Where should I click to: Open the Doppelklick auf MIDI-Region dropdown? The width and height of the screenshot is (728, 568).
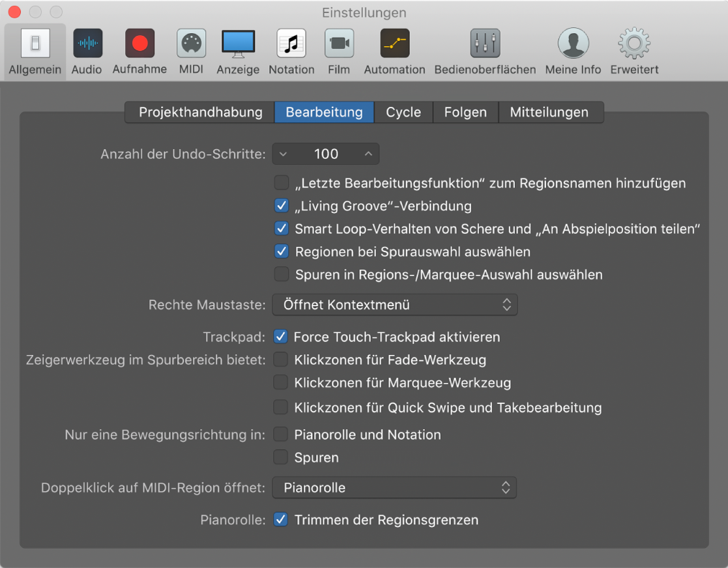[394, 488]
